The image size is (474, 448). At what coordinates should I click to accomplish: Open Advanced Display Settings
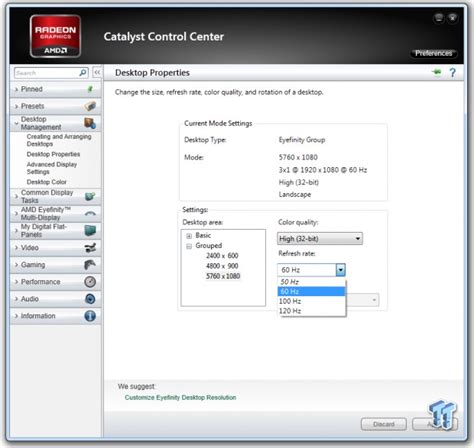tap(52, 168)
